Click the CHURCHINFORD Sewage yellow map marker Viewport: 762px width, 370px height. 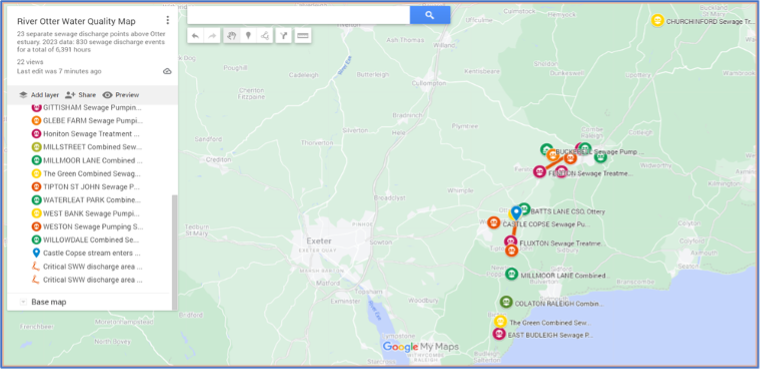tap(658, 20)
